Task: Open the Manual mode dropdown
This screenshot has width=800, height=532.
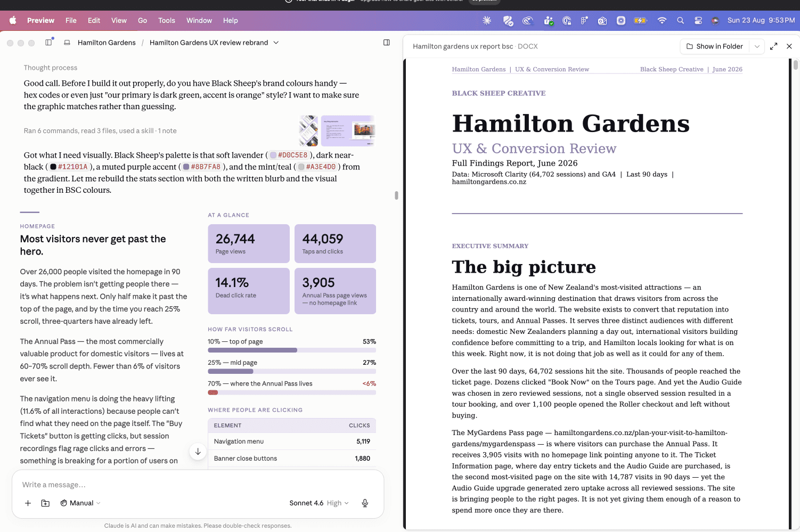Action: [80, 503]
